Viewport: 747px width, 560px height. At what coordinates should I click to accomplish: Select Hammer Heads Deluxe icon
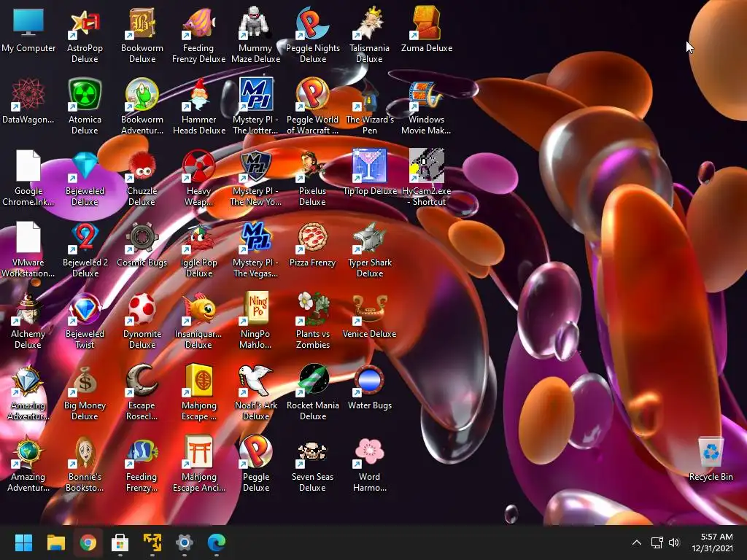[x=198, y=94]
